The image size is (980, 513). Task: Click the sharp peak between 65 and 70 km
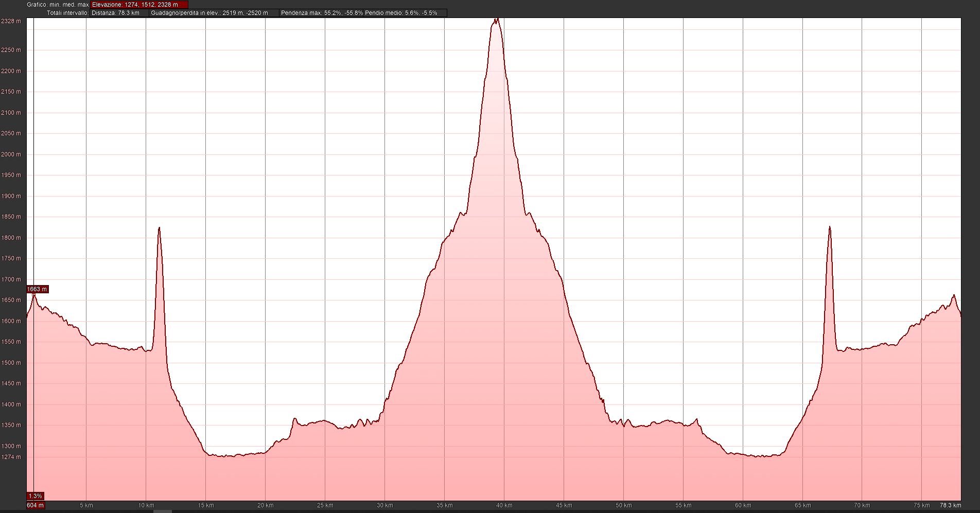(x=830, y=227)
